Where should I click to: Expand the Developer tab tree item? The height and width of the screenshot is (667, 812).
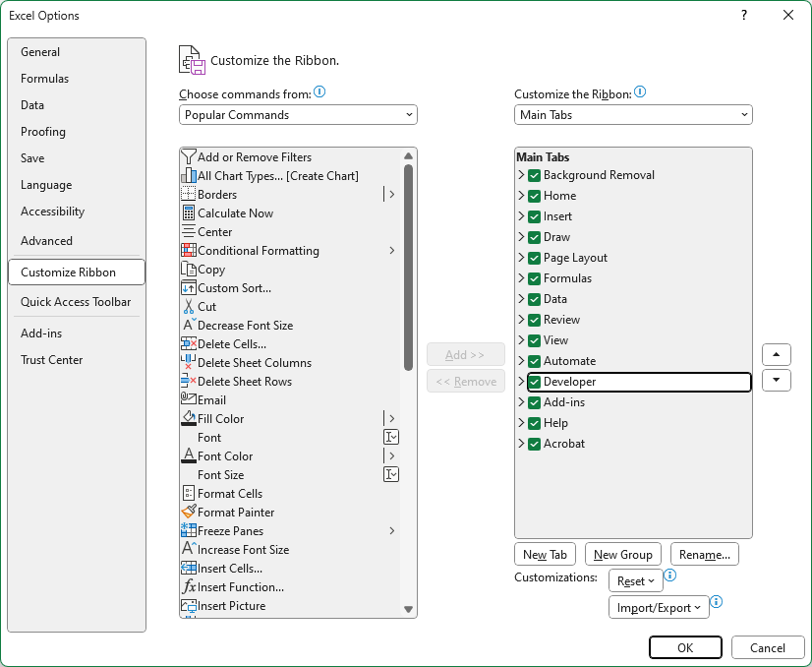[x=522, y=381]
